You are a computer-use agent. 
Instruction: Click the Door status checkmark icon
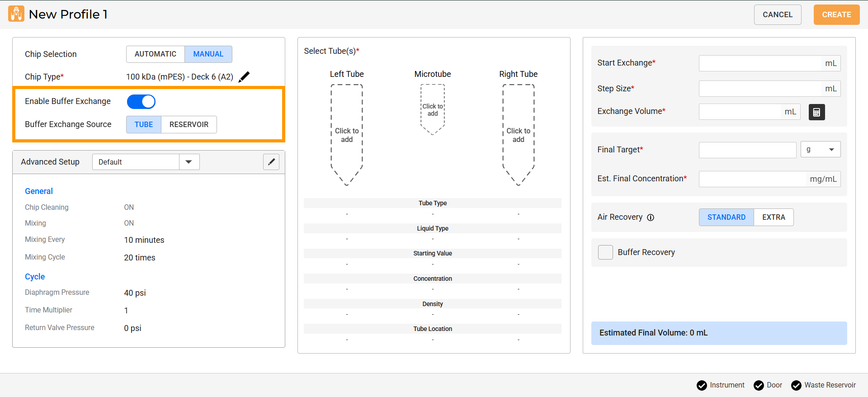[x=759, y=385]
